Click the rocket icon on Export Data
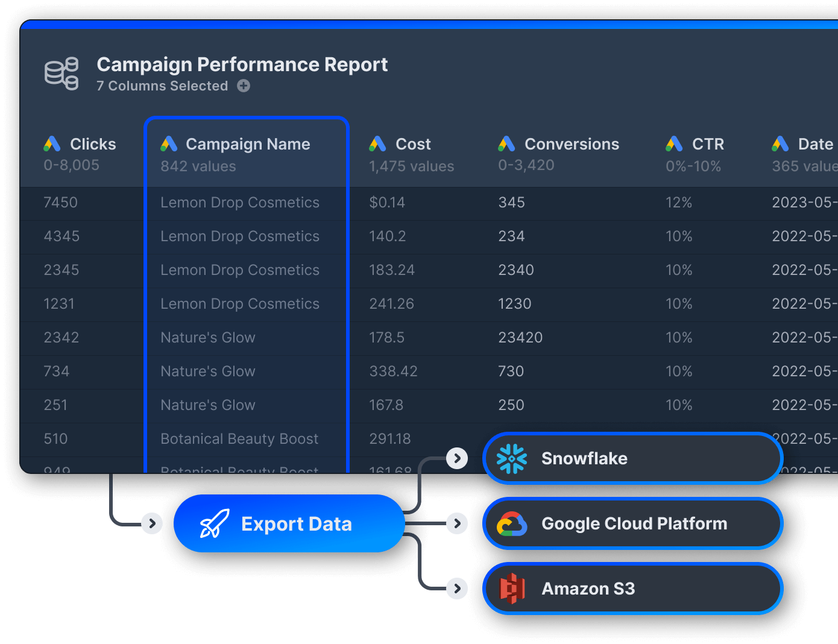Viewport: 838px width, 644px height. (215, 523)
